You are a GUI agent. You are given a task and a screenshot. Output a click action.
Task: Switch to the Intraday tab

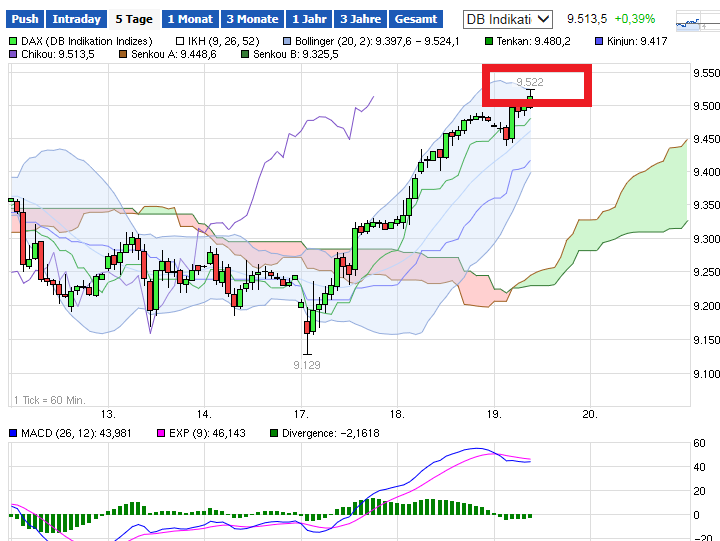click(x=76, y=19)
